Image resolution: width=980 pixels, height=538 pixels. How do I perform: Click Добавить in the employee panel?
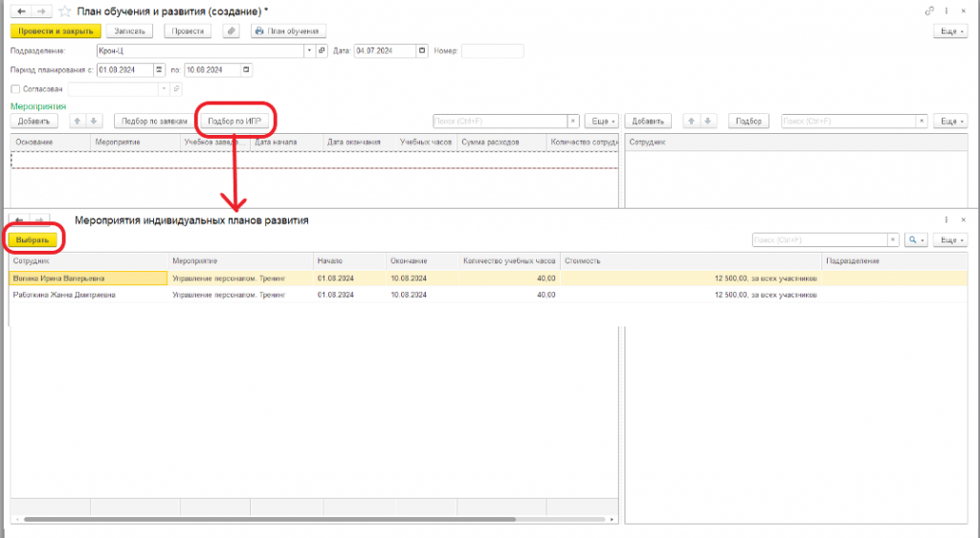(648, 122)
